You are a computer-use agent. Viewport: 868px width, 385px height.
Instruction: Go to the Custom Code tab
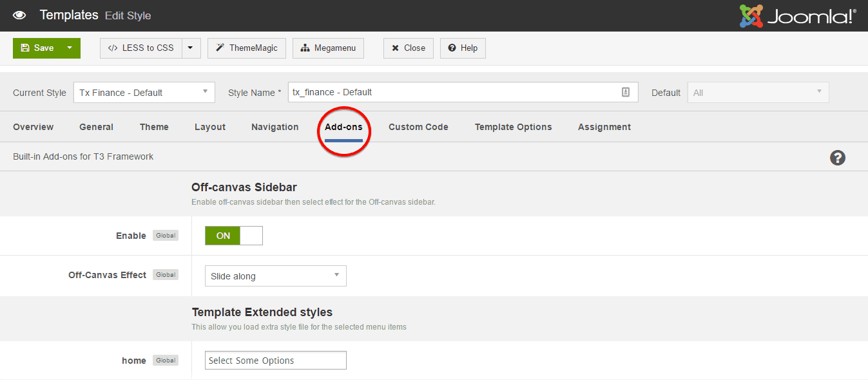tap(418, 127)
